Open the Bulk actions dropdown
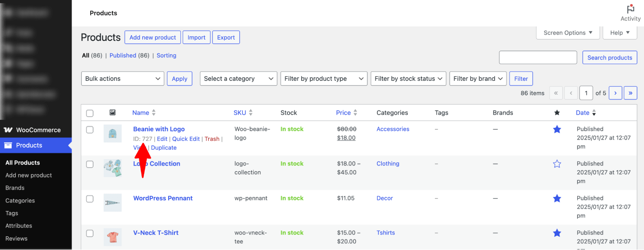Image resolution: width=644 pixels, height=250 pixels. (122, 79)
